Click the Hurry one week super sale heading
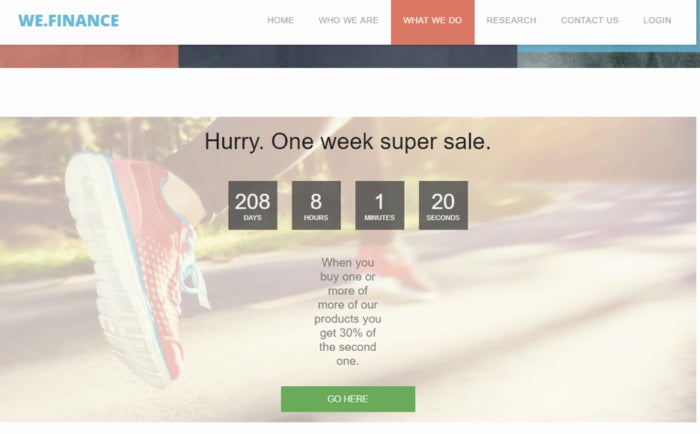This screenshot has height=434, width=700. (347, 142)
